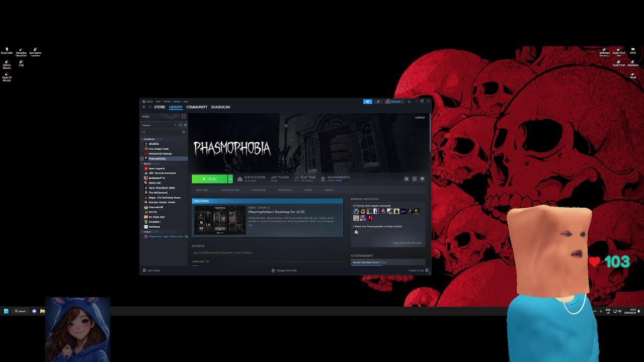Click the Achievements trophy icon
The height and width of the screenshot is (362, 644).
(x=323, y=179)
